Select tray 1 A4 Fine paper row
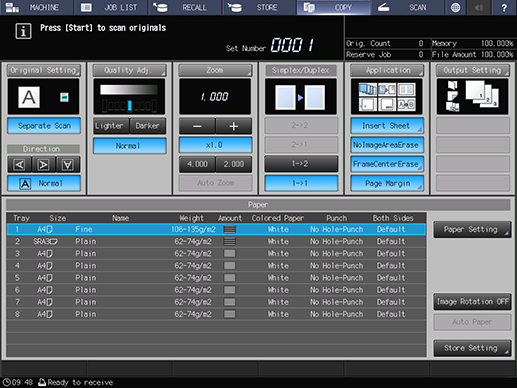 click(216, 229)
